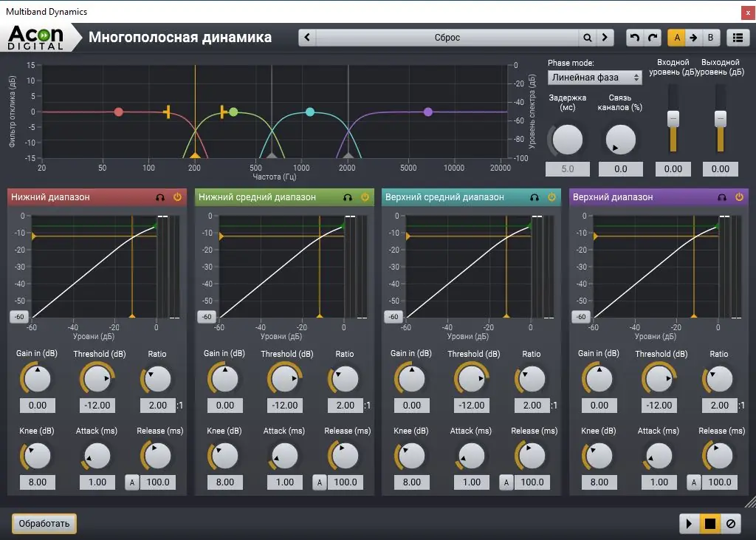Image resolution: width=756 pixels, height=540 pixels.
Task: Undo last change
Action: click(x=634, y=38)
